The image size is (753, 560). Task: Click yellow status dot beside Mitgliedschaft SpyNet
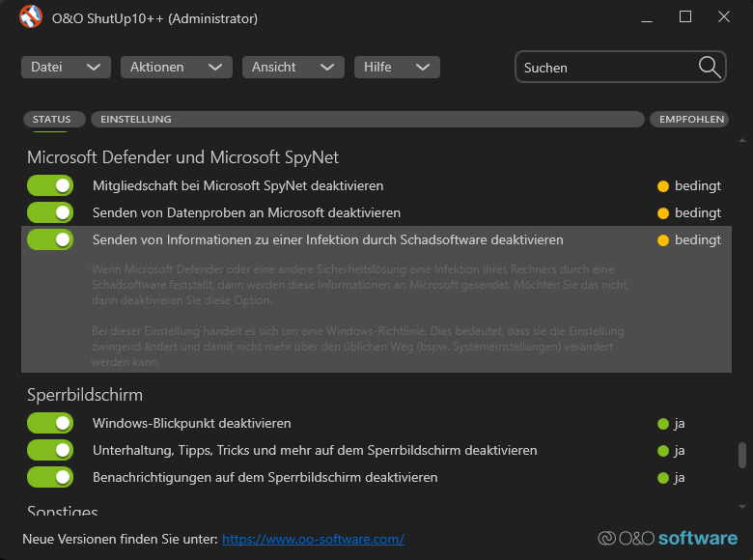(x=662, y=186)
